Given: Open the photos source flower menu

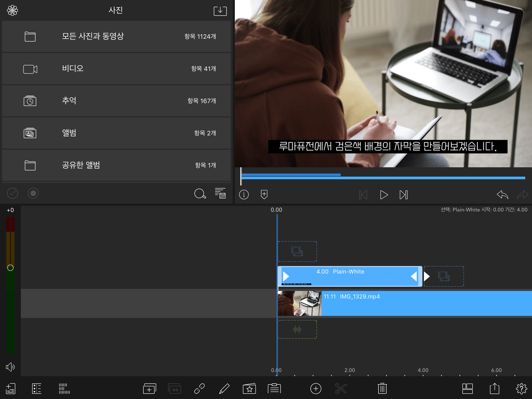Looking at the screenshot, I should coord(12,10).
